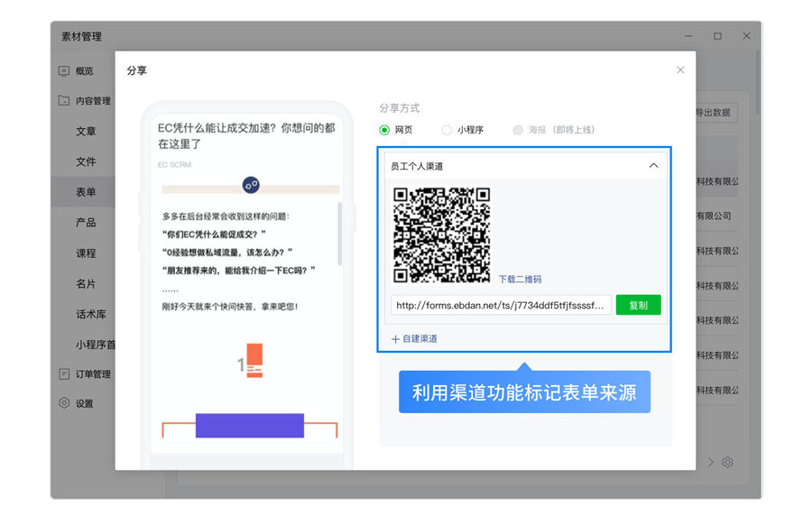Click the “0经验想做私域流量” line
Screen dimensions: 812x516
227,253
